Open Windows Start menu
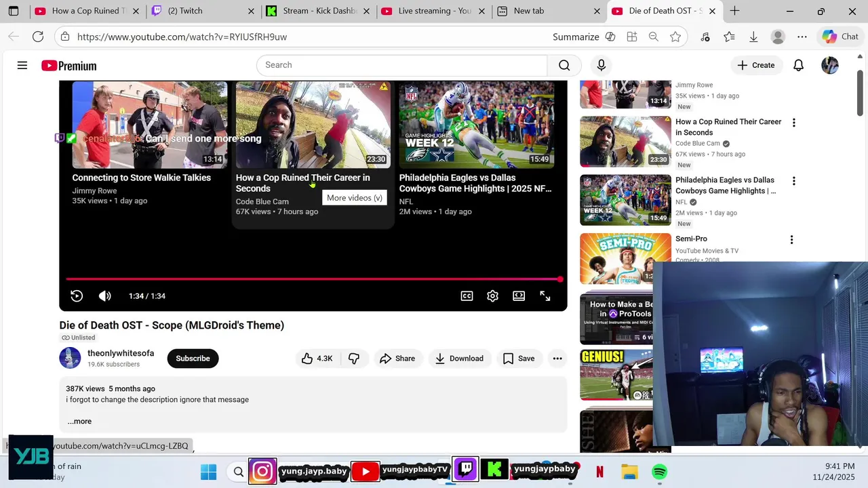Image resolution: width=868 pixels, height=488 pixels. [x=208, y=472]
